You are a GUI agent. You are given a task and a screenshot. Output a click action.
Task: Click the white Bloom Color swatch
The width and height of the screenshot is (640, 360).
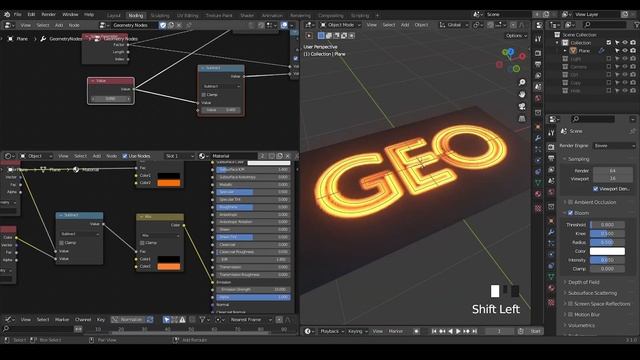607,251
